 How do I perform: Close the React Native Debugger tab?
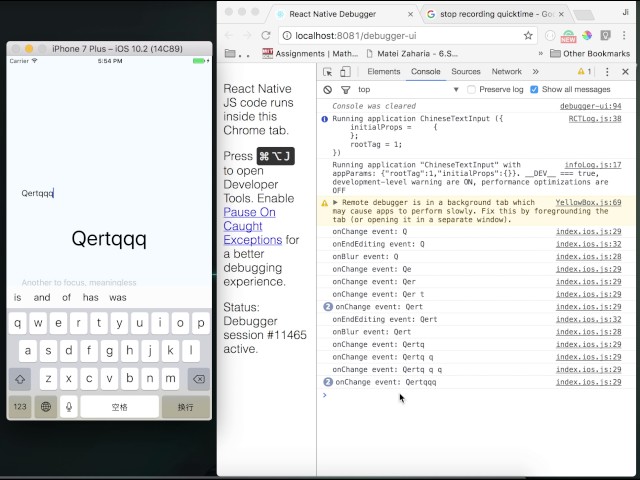(x=410, y=14)
